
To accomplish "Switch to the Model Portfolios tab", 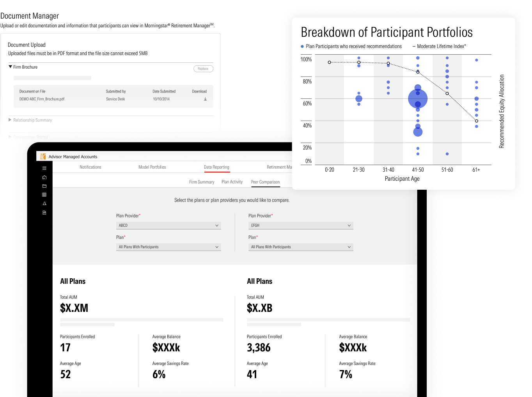I will (x=152, y=167).
